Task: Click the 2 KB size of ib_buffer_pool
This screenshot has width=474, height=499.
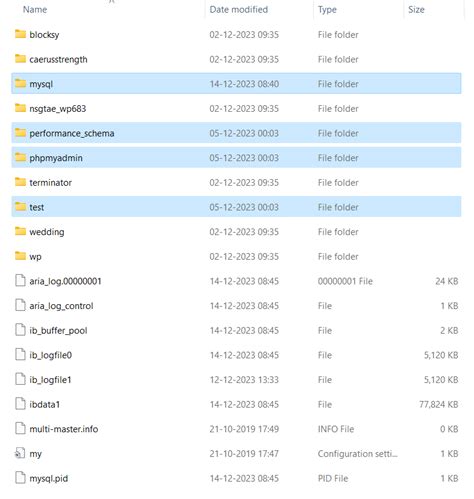Action: 449,330
